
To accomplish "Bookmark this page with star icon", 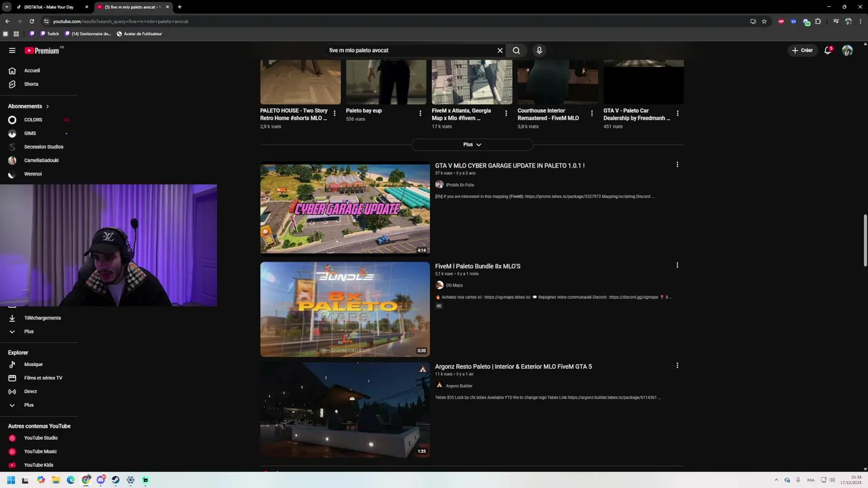I will [x=764, y=21].
